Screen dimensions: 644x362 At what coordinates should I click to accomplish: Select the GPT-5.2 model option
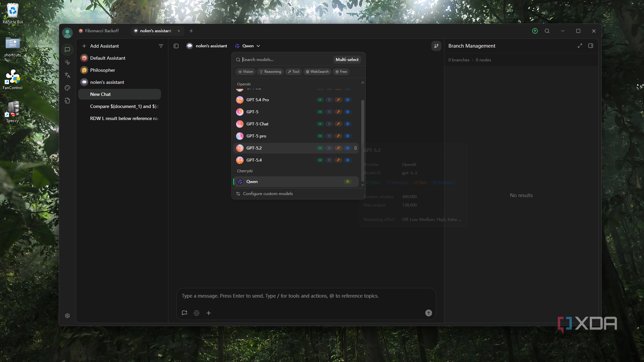[296, 148]
